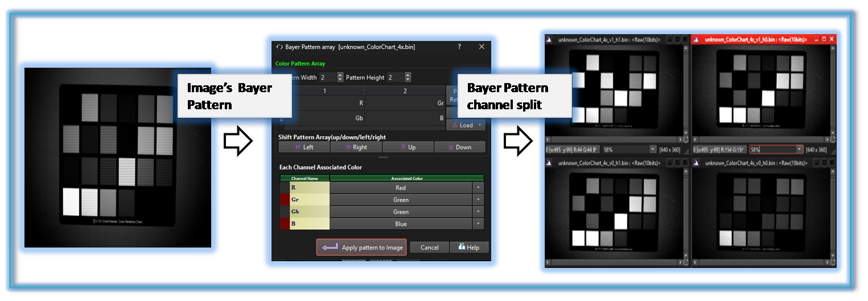Click the Cancel button
This screenshot has width=868, height=301.
tap(429, 248)
